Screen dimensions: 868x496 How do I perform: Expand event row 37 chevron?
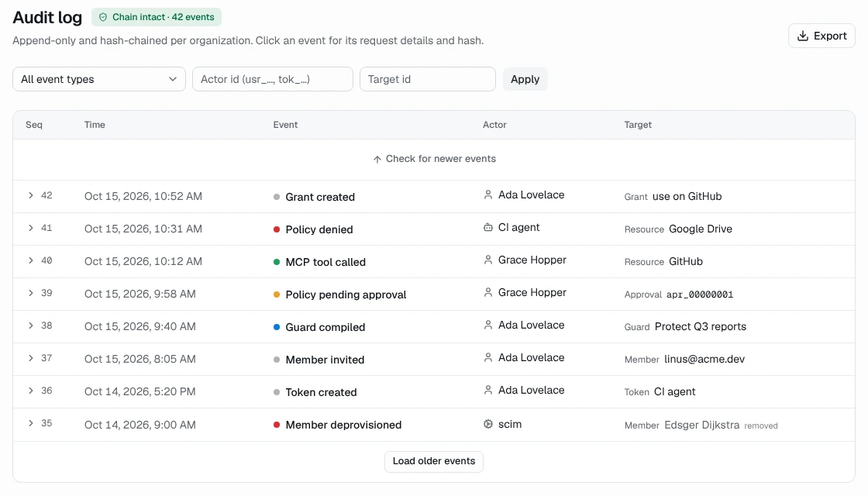coord(30,358)
